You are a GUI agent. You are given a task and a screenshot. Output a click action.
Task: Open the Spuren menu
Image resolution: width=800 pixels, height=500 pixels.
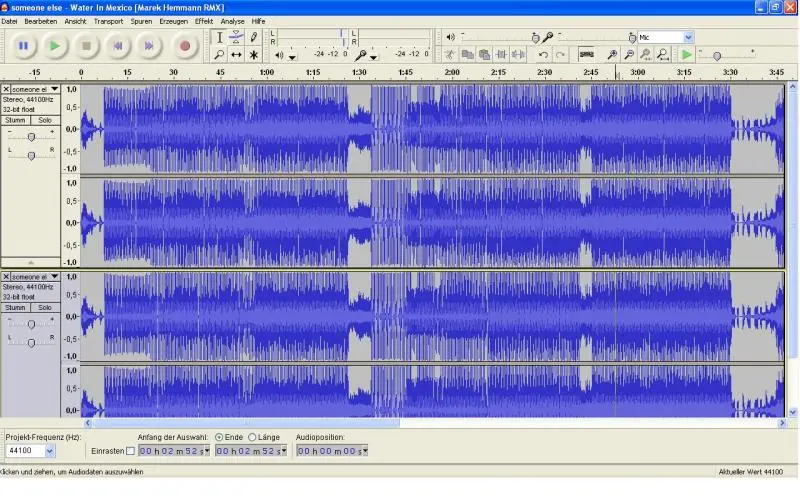click(142, 20)
